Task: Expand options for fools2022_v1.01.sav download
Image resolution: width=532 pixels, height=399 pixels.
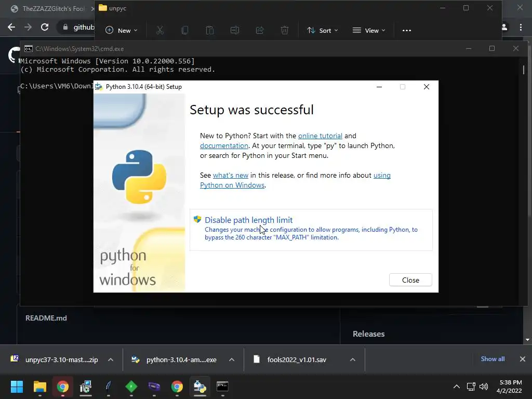Action: (x=353, y=360)
